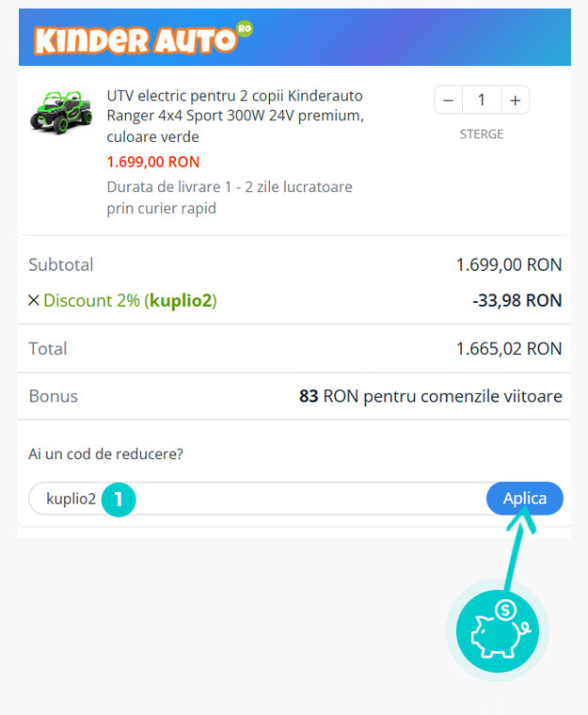The height and width of the screenshot is (715, 588).
Task: Click the red 1.699,00 RON product price
Action: pyautogui.click(x=153, y=162)
